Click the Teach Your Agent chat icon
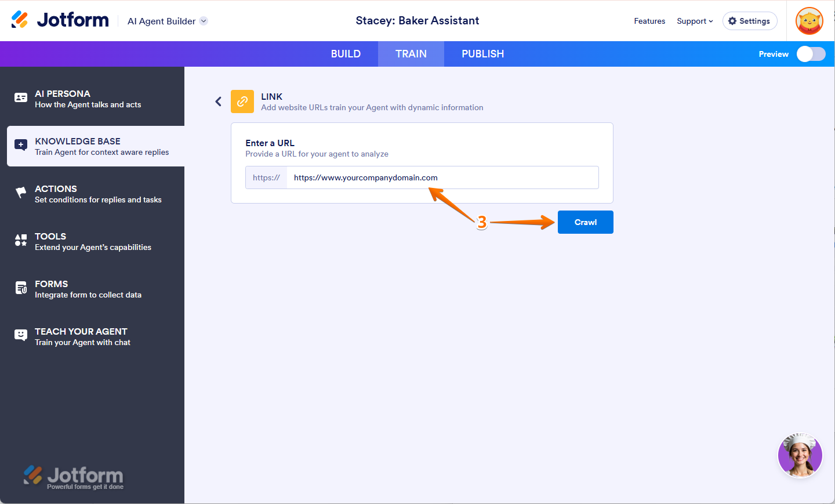Screen dimensions: 835x504 [x=21, y=335]
